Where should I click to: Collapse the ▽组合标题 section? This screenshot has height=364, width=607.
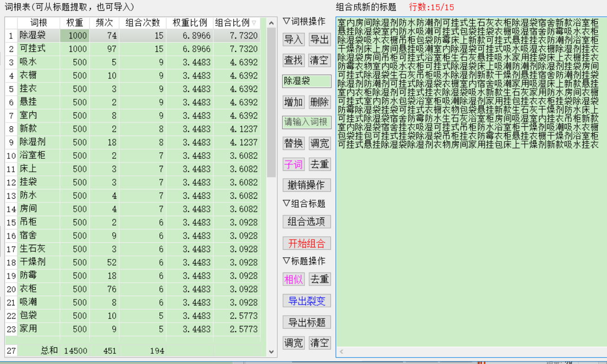tap(304, 203)
